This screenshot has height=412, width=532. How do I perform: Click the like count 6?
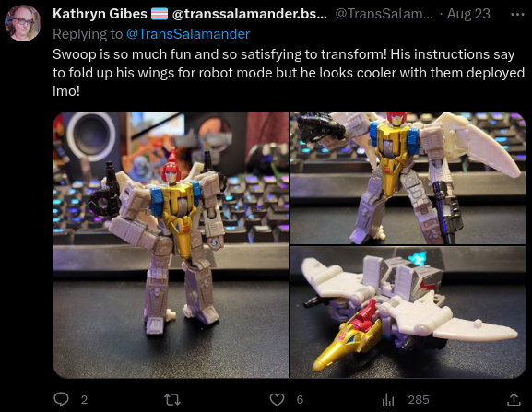tap(300, 400)
